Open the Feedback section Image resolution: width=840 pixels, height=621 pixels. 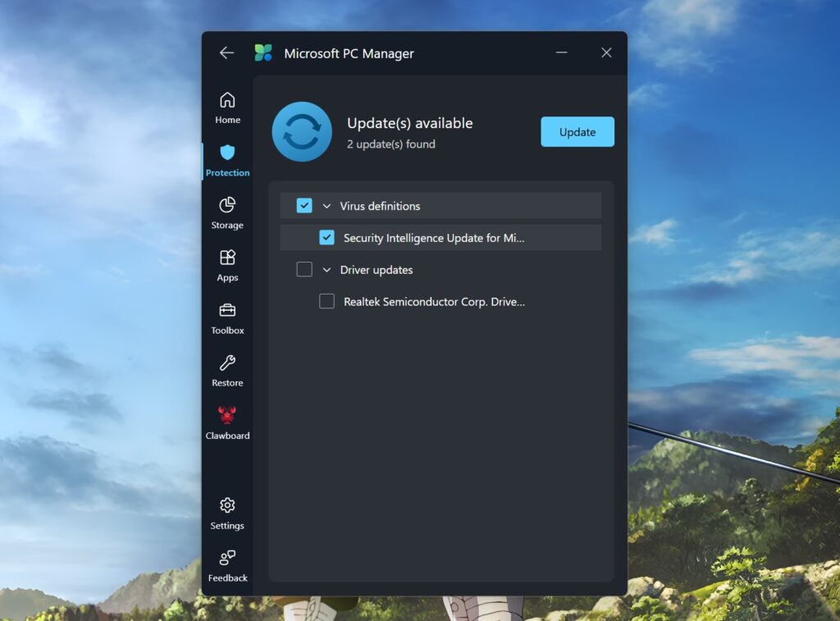(226, 563)
